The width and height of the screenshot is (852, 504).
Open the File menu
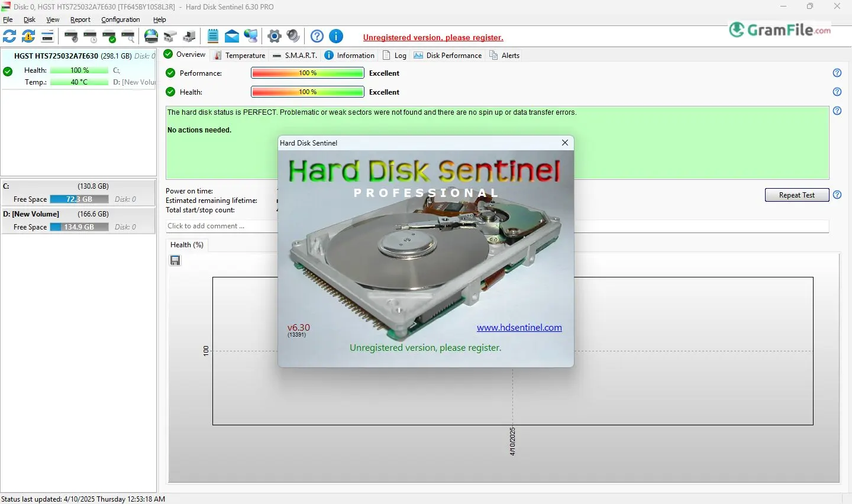tap(8, 20)
